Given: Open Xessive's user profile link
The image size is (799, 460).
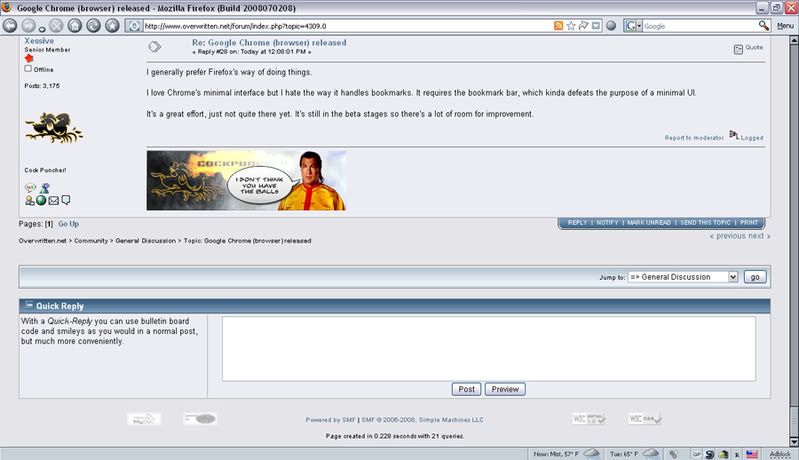Looking at the screenshot, I should click(x=39, y=41).
